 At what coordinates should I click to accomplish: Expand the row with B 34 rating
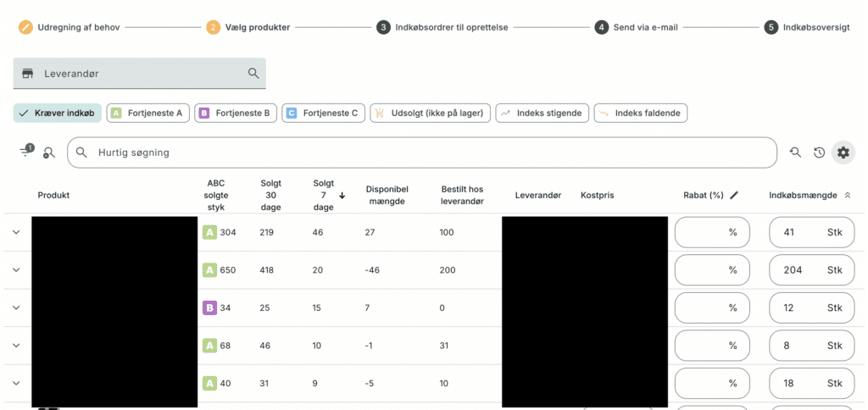(x=16, y=307)
